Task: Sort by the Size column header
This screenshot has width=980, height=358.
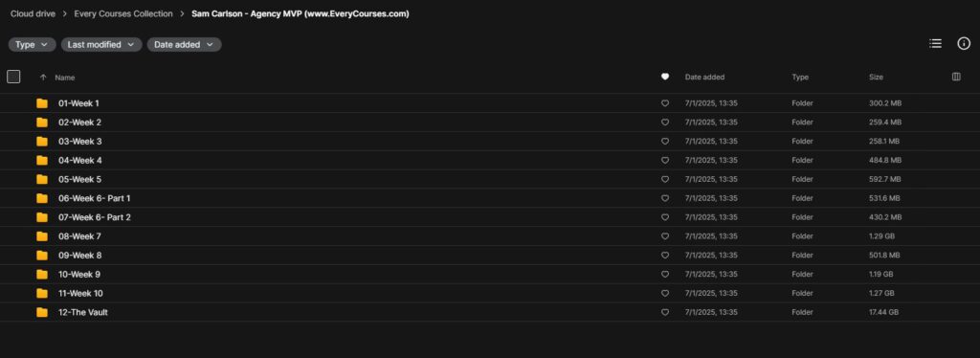Action: click(x=876, y=78)
